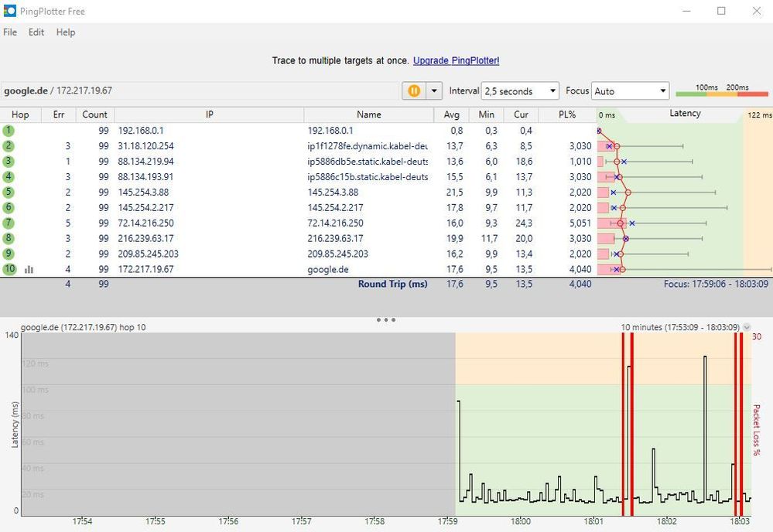Click hop 7 latency bar in graph column
Screen dimensions: 773x532
pyautogui.click(x=612, y=223)
